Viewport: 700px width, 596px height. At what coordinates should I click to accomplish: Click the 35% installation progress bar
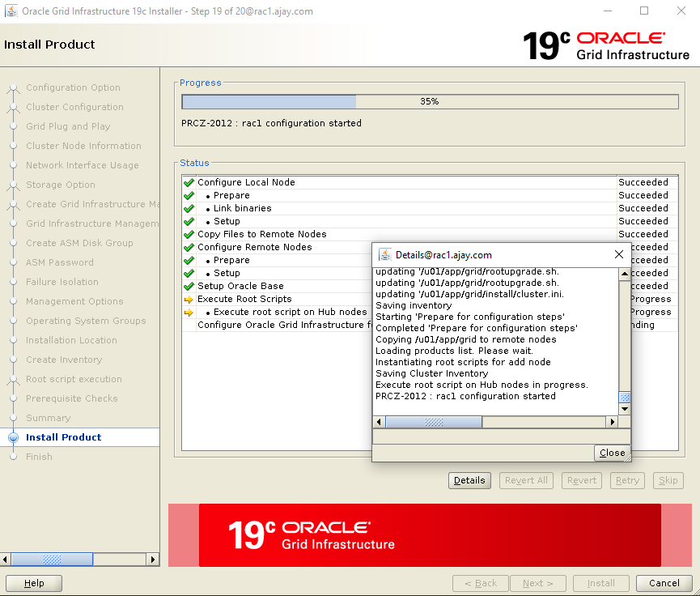tap(430, 101)
